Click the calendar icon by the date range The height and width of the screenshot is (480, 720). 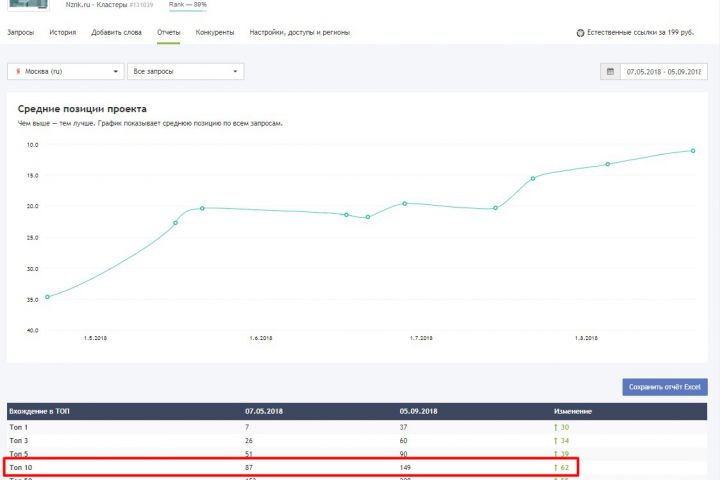point(610,71)
